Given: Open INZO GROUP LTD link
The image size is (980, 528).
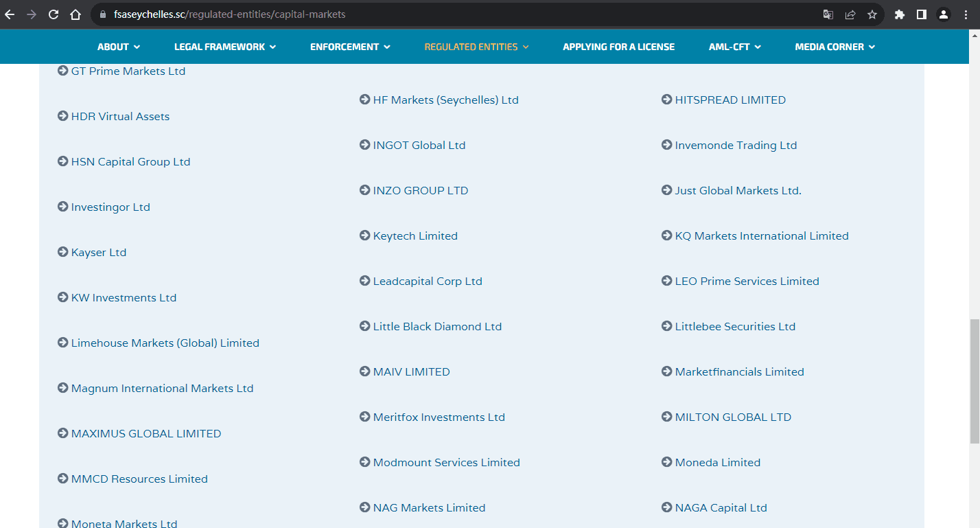Looking at the screenshot, I should (421, 190).
